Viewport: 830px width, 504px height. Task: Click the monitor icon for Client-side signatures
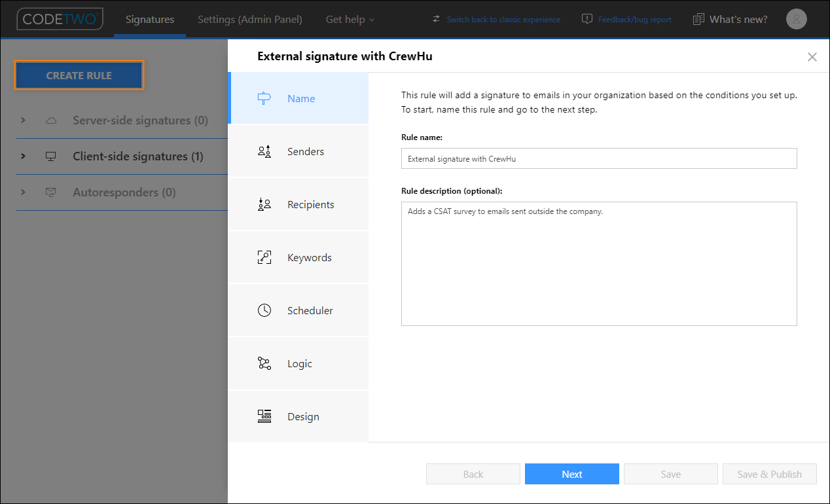pos(51,156)
